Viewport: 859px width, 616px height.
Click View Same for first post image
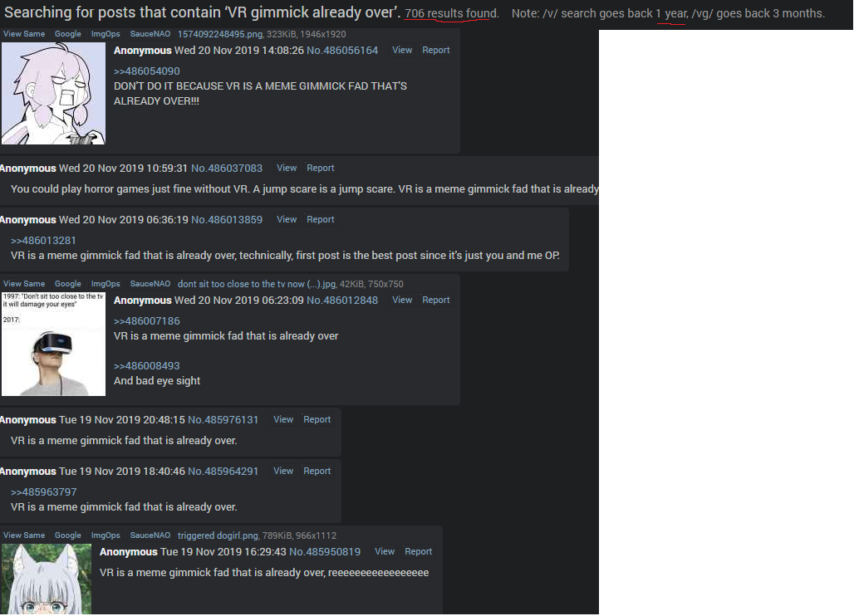point(24,34)
